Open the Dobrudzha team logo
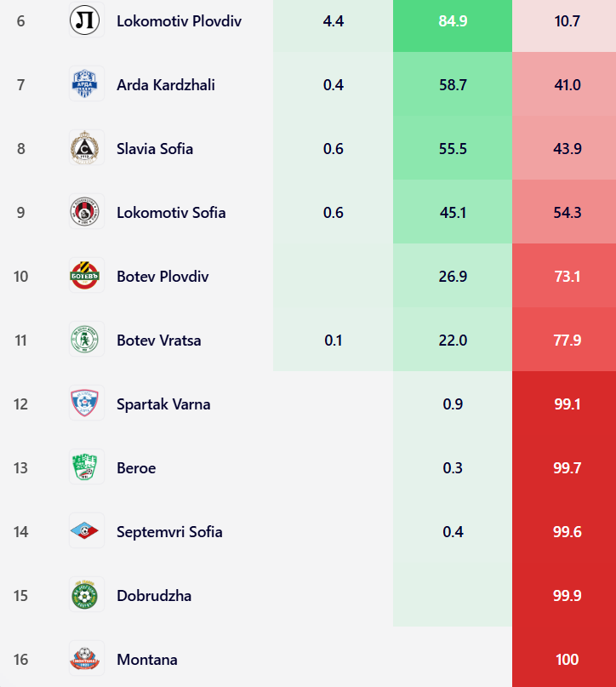The image size is (616, 687). coord(87,595)
